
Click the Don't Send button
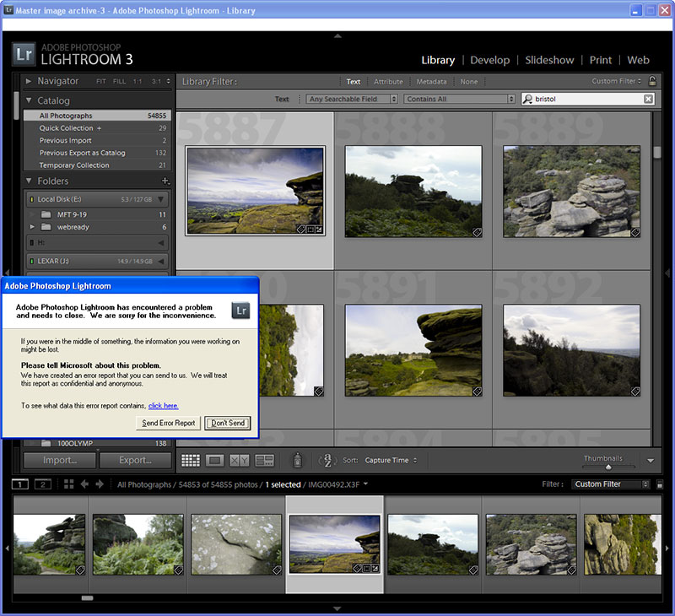tap(228, 423)
